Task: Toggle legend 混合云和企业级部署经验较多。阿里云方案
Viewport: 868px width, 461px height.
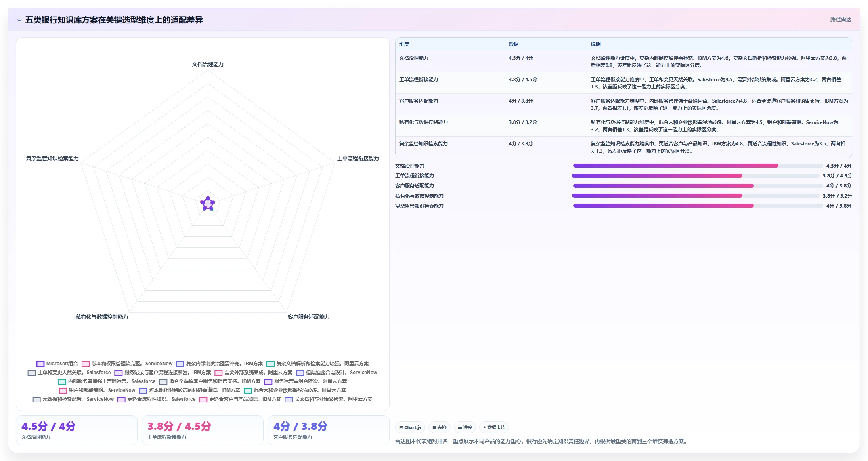Action: tap(295, 390)
